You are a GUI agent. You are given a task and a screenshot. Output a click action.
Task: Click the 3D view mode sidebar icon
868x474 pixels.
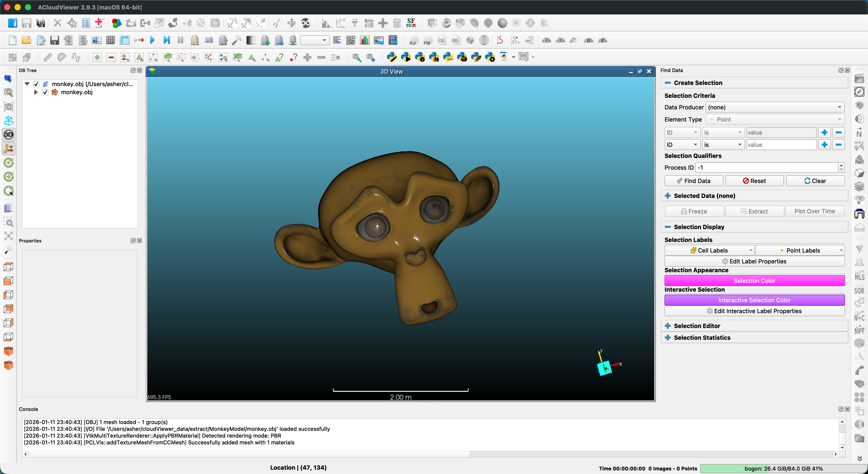(x=8, y=135)
